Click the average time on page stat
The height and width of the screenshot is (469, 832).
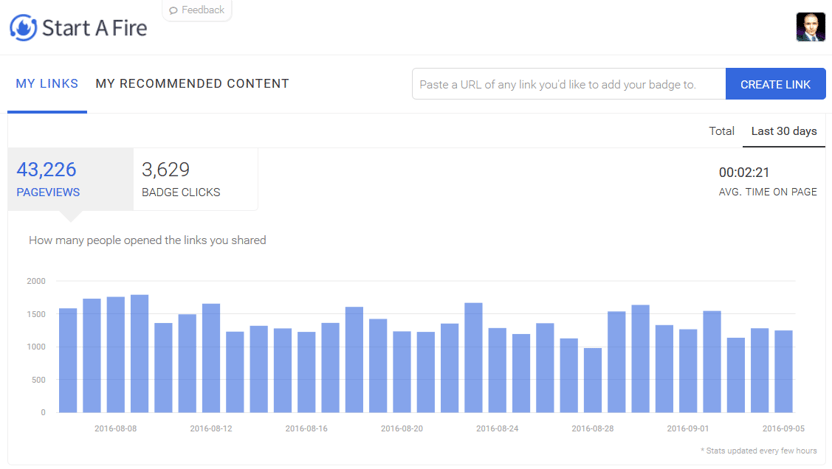pyautogui.click(x=767, y=181)
